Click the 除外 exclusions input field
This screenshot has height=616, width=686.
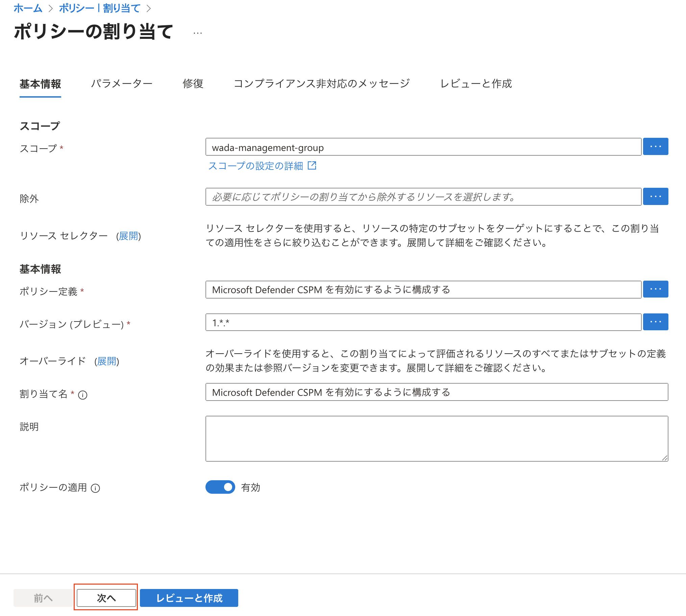tap(423, 197)
